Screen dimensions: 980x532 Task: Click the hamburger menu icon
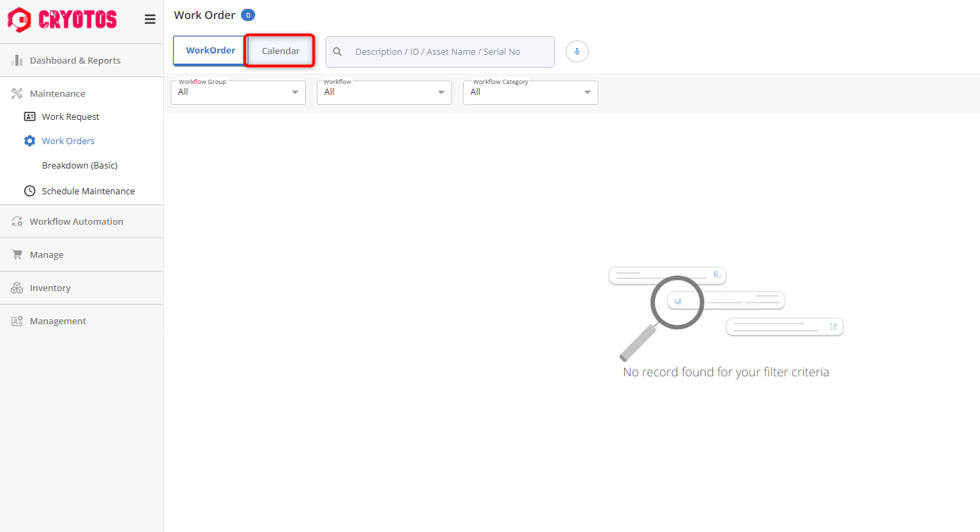150,20
